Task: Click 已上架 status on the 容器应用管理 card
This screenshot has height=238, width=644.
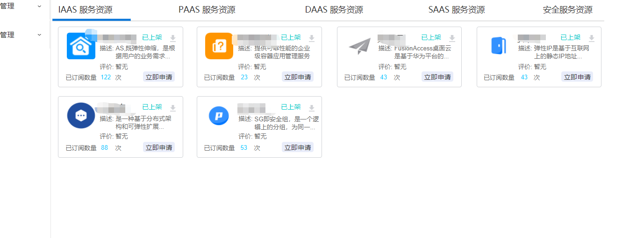Action: click(x=291, y=38)
